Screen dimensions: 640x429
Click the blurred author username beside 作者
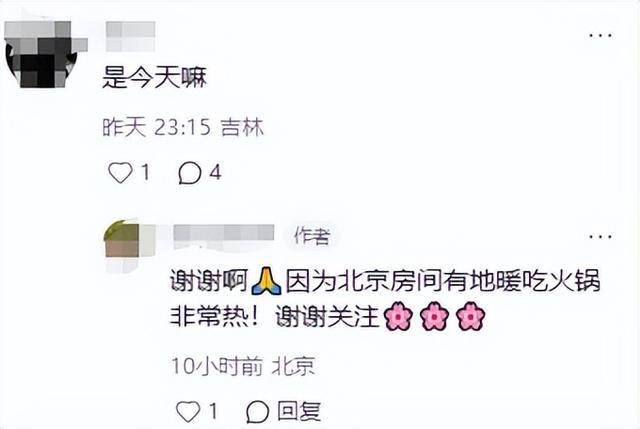(224, 236)
